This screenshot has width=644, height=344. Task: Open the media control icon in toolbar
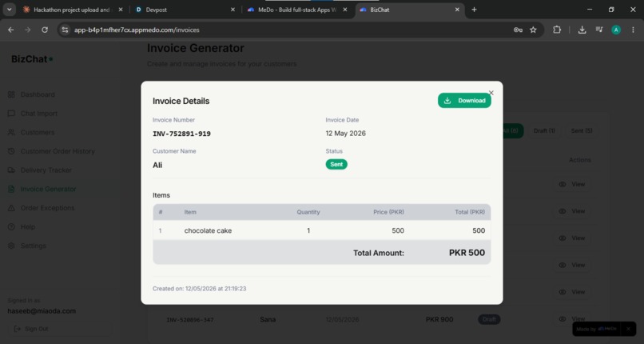pyautogui.click(x=598, y=30)
